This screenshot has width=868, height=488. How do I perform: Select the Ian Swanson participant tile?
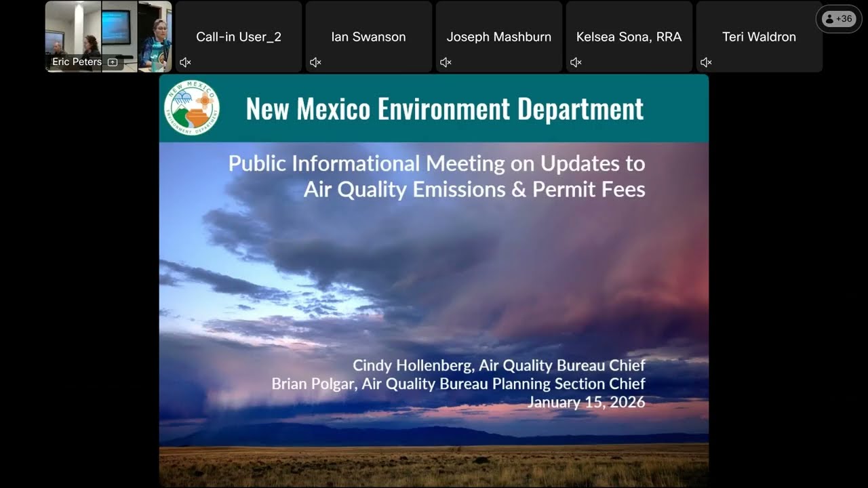pos(369,37)
